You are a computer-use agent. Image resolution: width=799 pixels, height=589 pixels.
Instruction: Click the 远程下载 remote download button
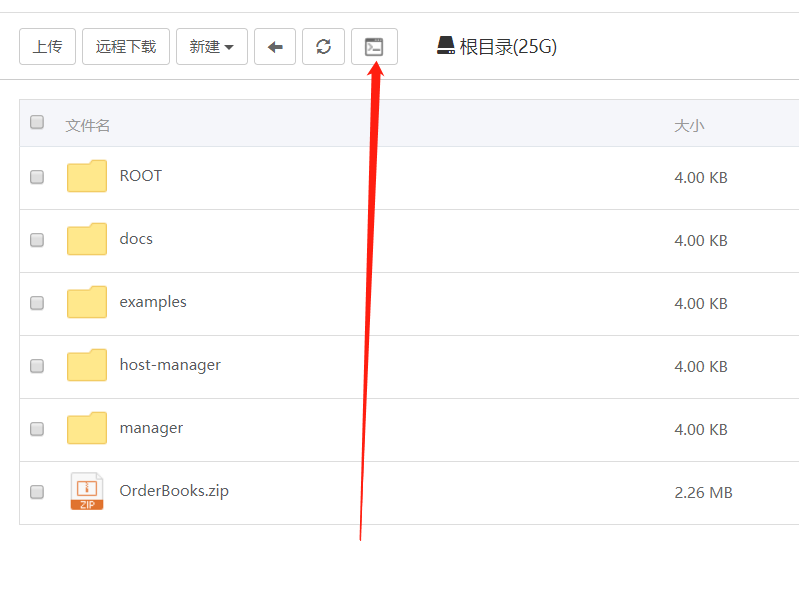[x=126, y=47]
